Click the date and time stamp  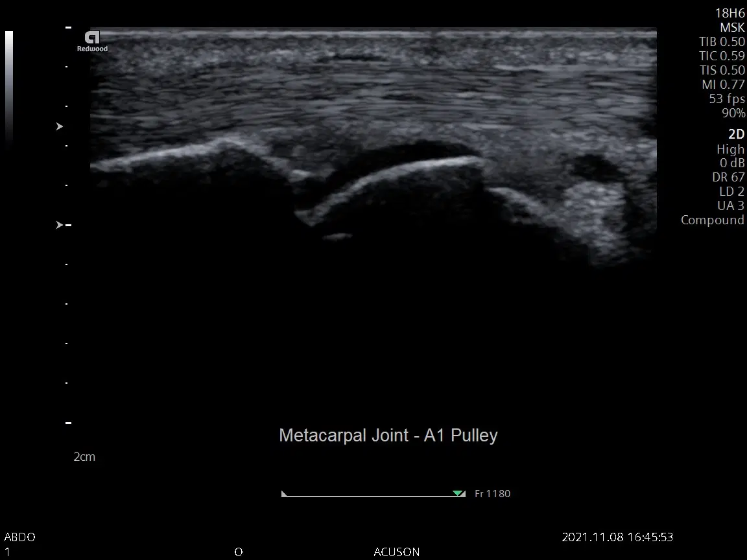click(x=617, y=537)
